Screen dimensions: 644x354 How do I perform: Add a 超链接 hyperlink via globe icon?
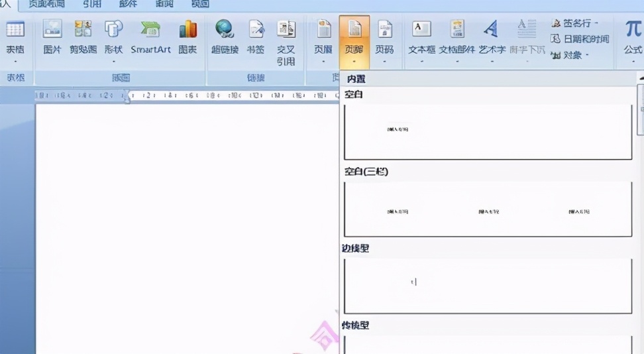coord(225,30)
